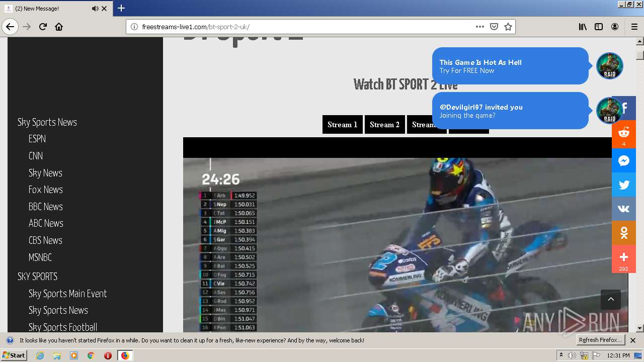
Task: Click the Firefox taskbar button
Action: point(125,355)
